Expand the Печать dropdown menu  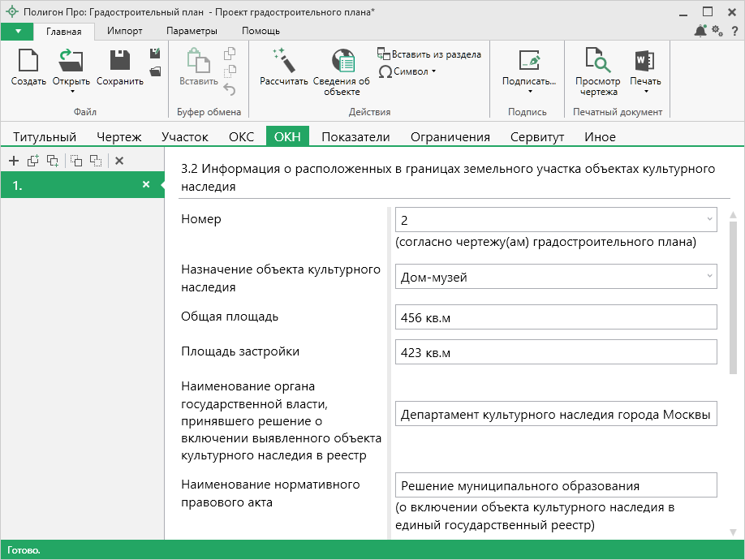point(645,92)
